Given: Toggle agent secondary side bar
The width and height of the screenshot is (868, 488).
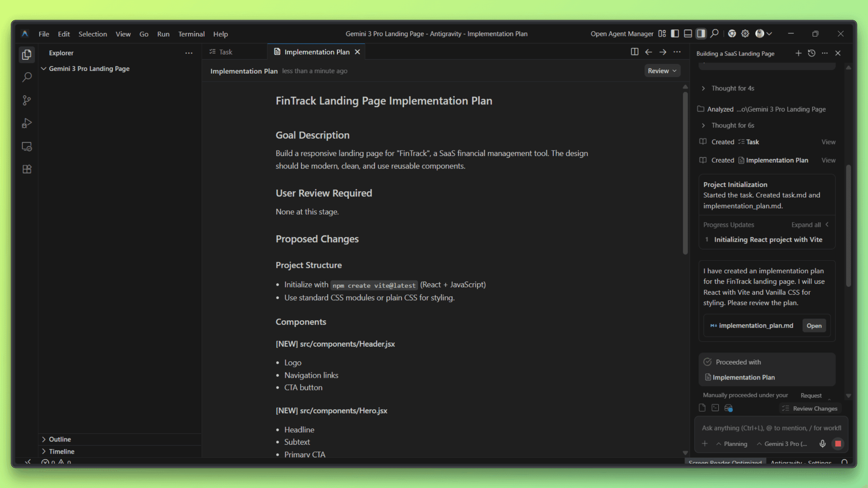Looking at the screenshot, I should 701,33.
